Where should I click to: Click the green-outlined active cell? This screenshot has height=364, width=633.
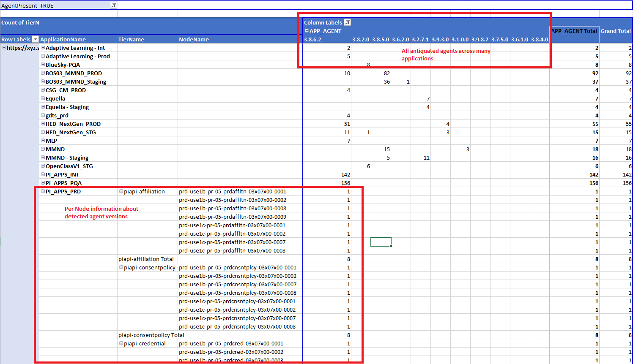(381, 242)
